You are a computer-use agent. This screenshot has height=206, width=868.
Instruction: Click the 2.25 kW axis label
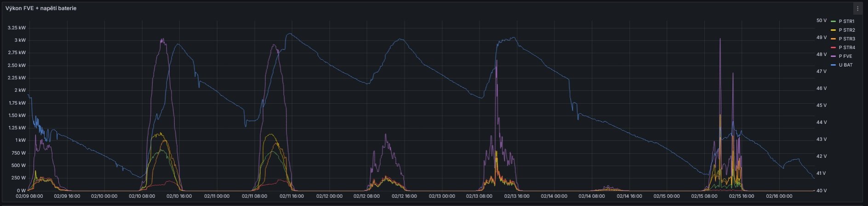pyautogui.click(x=17, y=78)
